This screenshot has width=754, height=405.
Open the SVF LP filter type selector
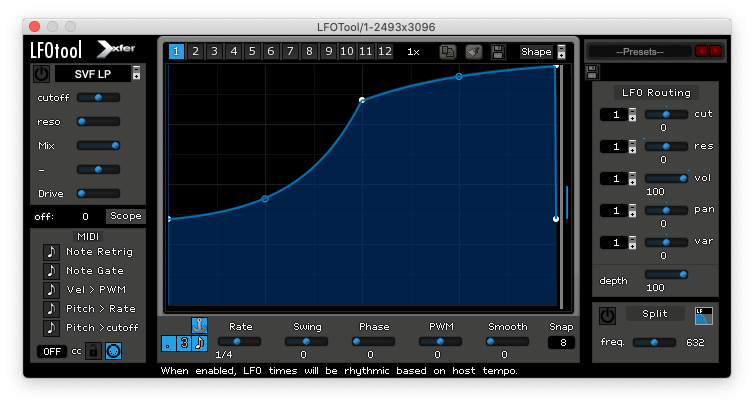coord(93,74)
